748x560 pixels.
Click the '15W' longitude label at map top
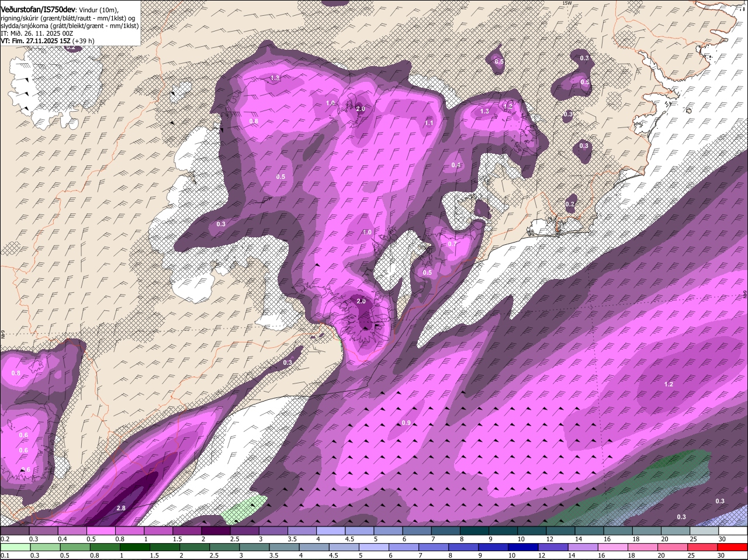(566, 3)
